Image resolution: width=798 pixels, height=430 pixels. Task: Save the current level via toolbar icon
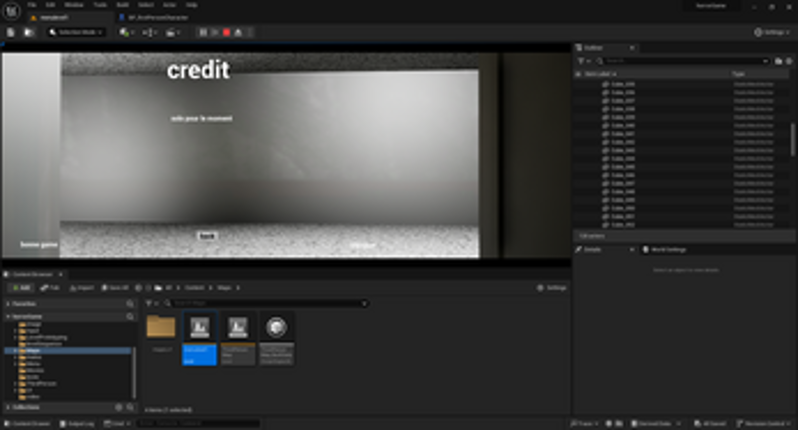11,32
